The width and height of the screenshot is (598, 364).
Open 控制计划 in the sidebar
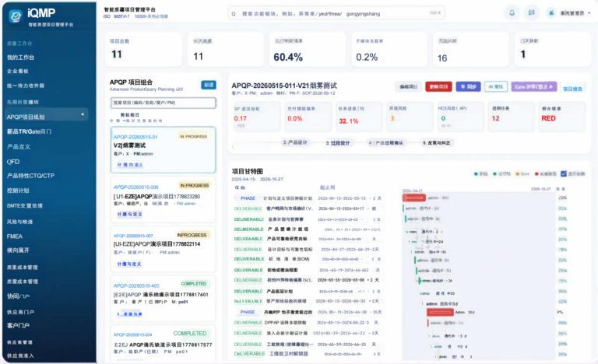18,191
